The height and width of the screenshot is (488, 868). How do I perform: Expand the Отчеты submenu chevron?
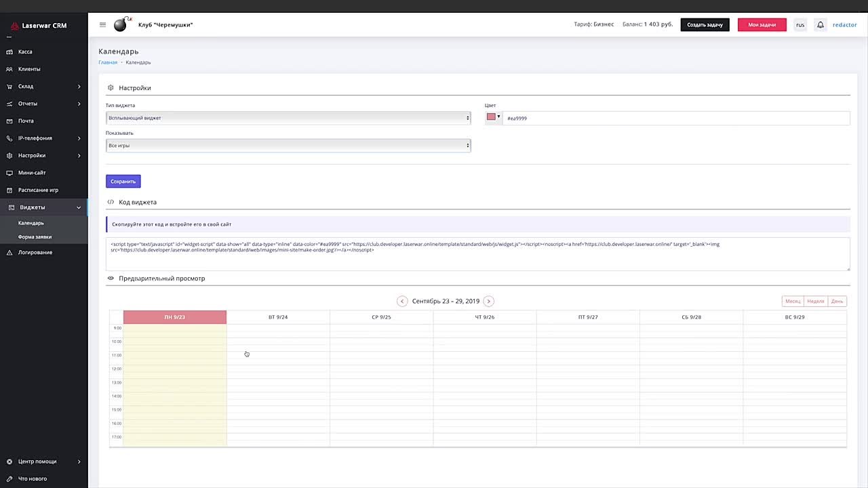pos(79,104)
